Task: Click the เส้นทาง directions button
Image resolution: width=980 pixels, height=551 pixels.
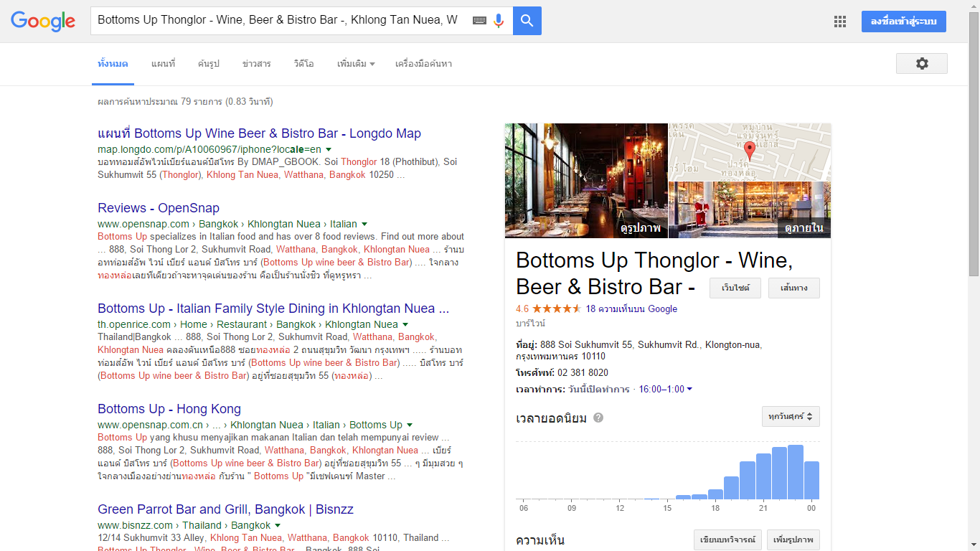Action: [x=794, y=288]
